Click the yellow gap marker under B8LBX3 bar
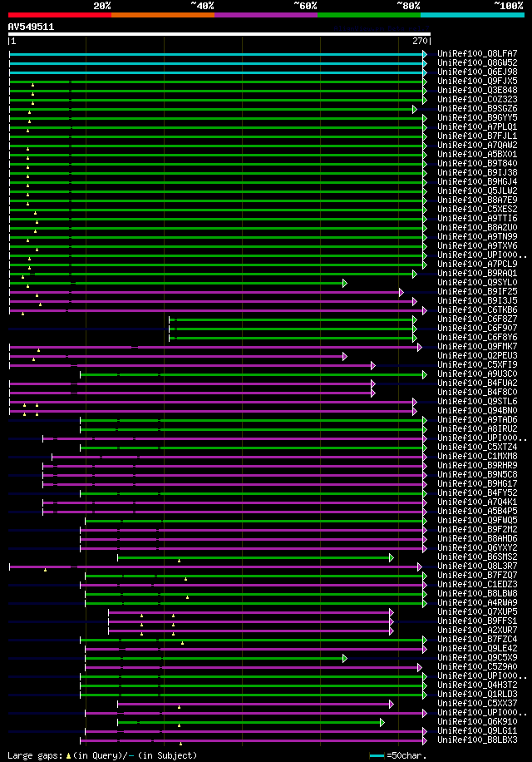532x762 pixels. click(180, 744)
